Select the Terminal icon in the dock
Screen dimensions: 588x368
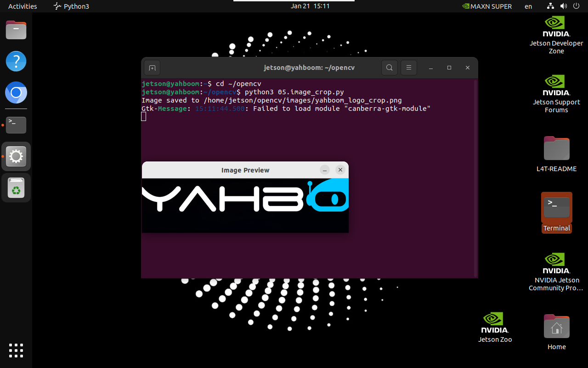16,125
